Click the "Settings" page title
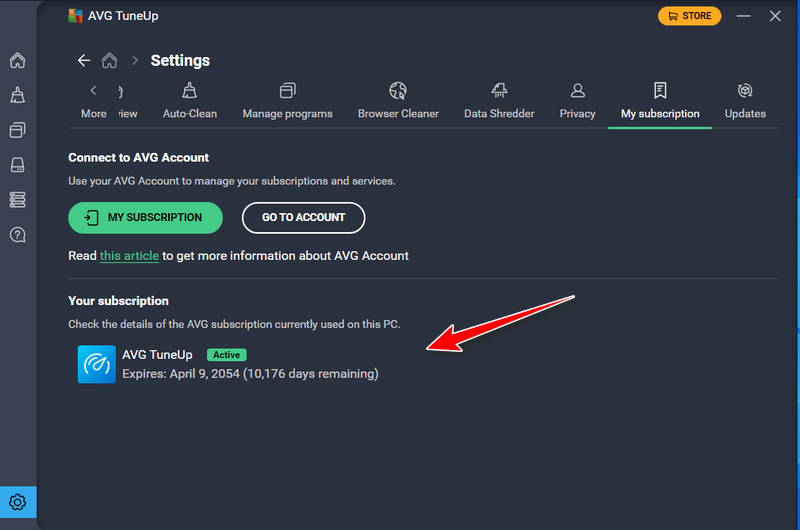The image size is (800, 530). point(180,61)
